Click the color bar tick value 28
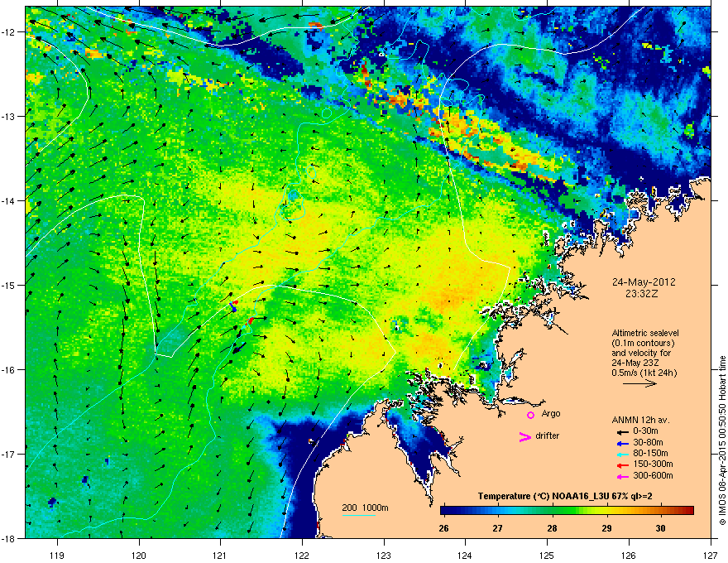The height and width of the screenshot is (563, 728). [552, 528]
